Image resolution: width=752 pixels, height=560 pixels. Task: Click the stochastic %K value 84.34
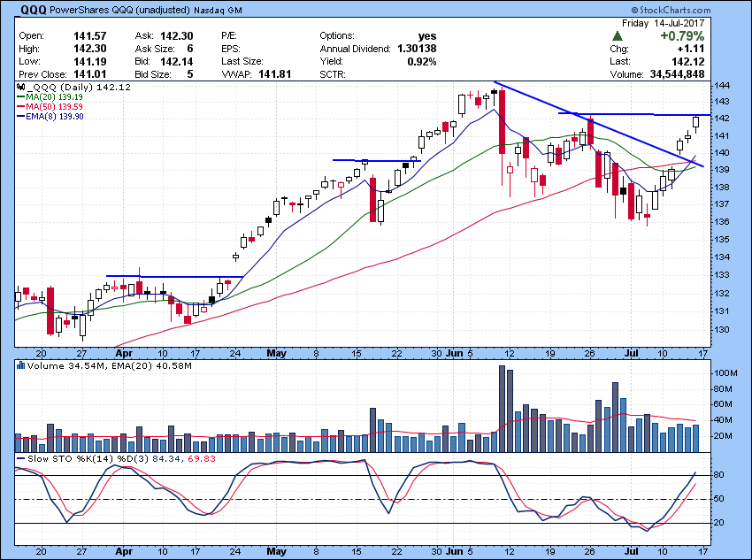166,459
